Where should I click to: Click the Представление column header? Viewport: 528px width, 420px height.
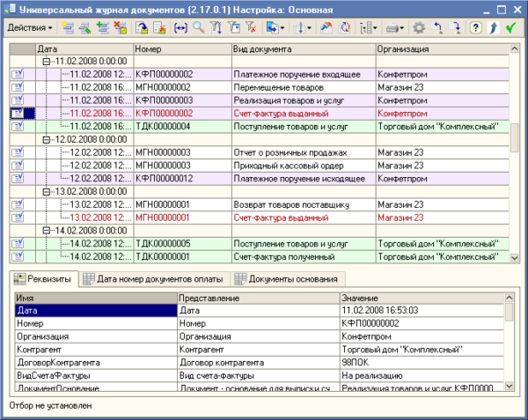[x=259, y=298]
